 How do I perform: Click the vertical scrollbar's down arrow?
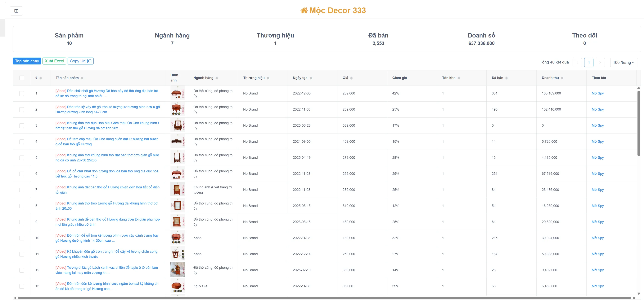coord(638,293)
